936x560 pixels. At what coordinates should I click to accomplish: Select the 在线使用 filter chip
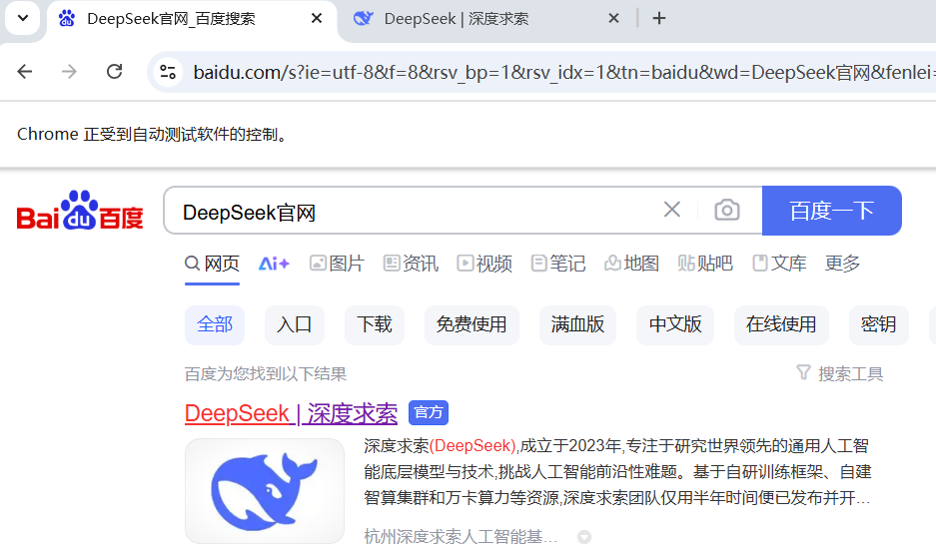click(781, 325)
